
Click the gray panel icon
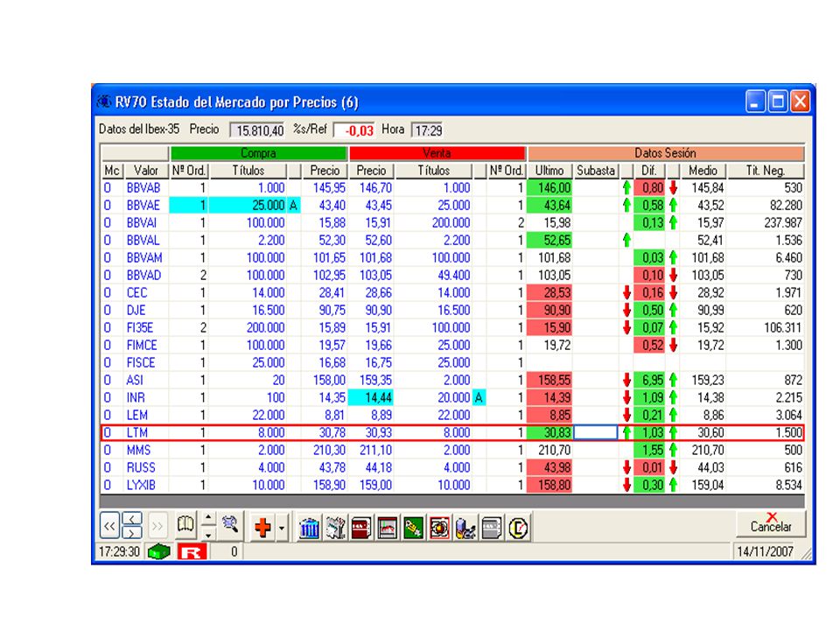point(491,528)
